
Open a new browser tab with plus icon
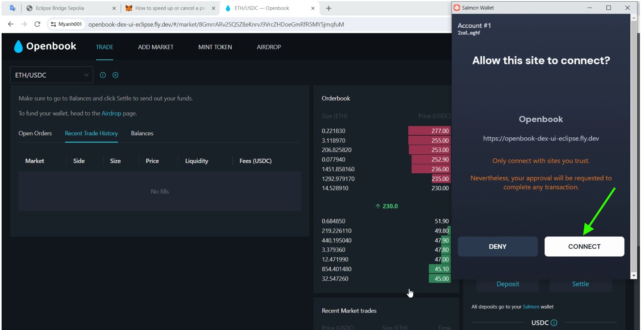tap(328, 8)
